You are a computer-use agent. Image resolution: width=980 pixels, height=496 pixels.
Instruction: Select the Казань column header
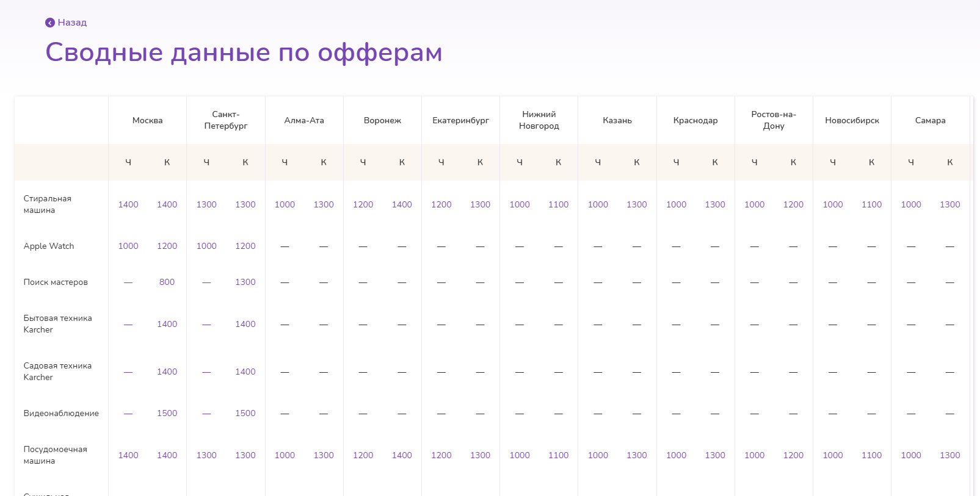tap(617, 120)
